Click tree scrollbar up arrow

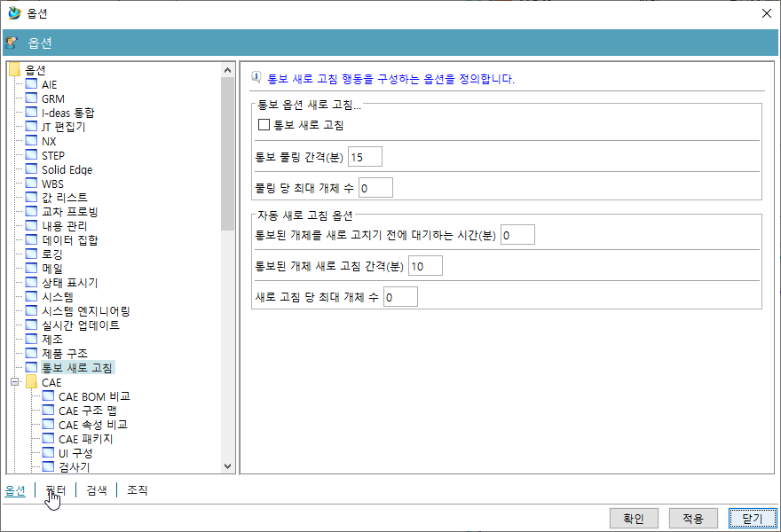(228, 69)
